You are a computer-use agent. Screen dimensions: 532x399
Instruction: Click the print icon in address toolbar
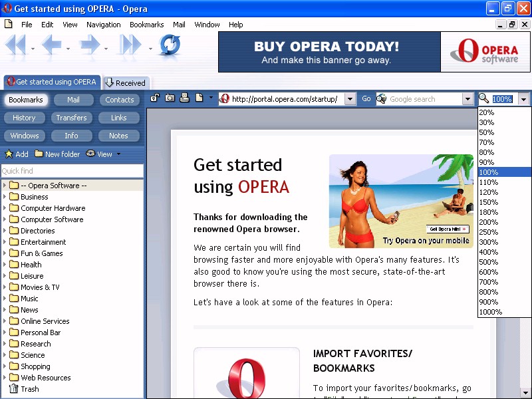tap(185, 98)
